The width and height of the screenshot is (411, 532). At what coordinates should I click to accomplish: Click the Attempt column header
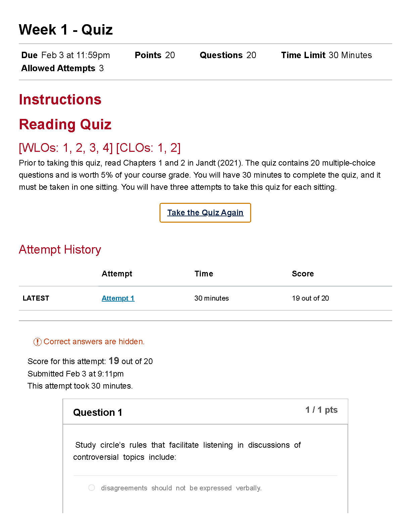point(117,274)
